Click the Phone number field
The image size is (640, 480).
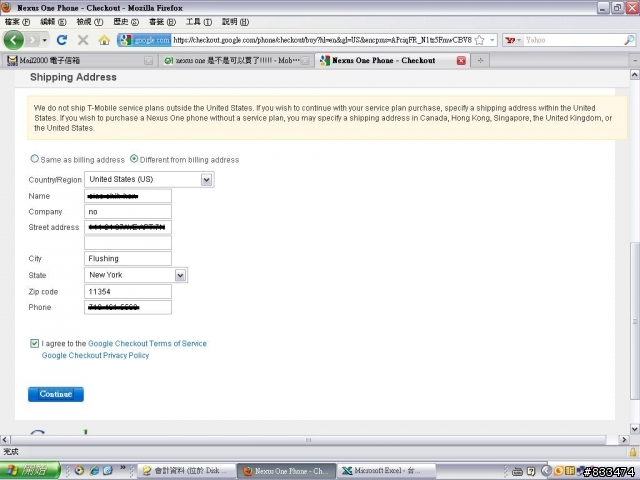point(128,307)
